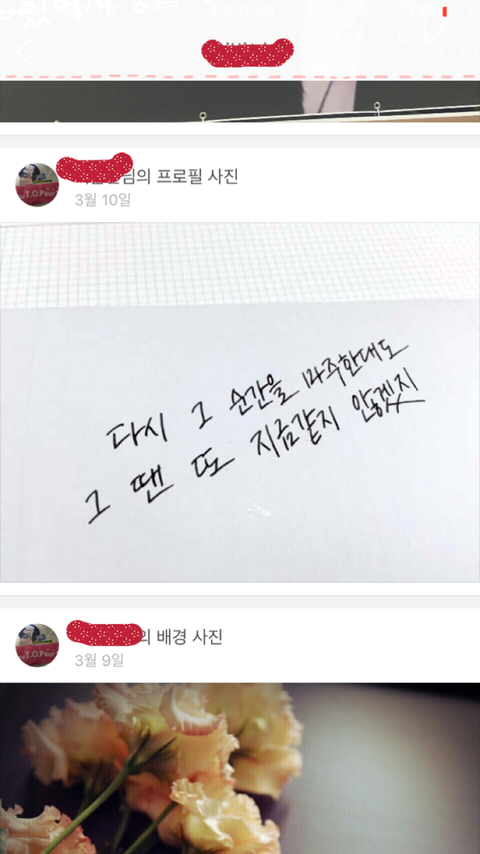Tap the back arrow in the header
Image resolution: width=480 pixels, height=854 pixels.
(25, 53)
